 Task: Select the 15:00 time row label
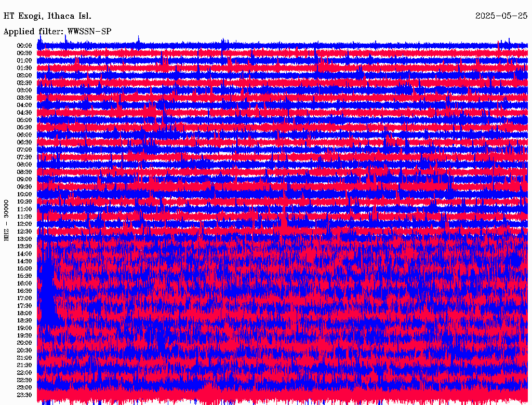(x=24, y=268)
